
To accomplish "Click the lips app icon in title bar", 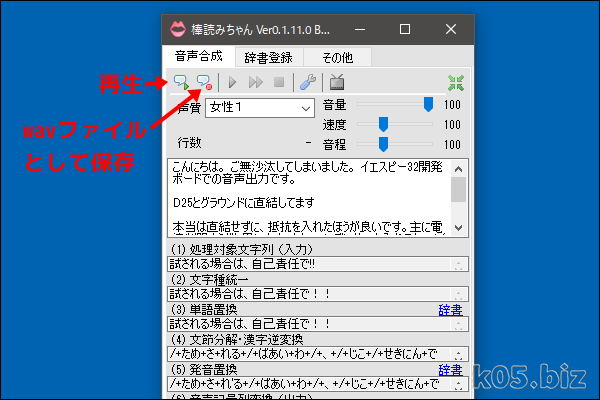I will 178,29.
